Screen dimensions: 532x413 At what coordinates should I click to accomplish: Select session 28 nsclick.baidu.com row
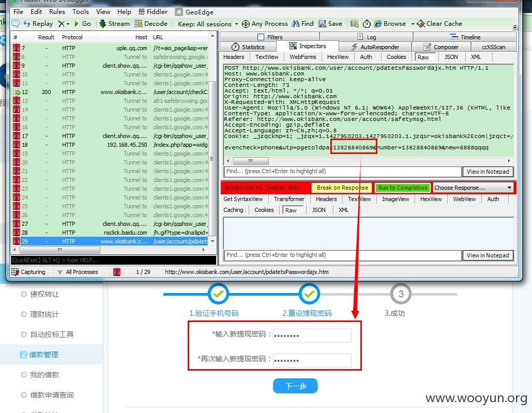click(110, 233)
